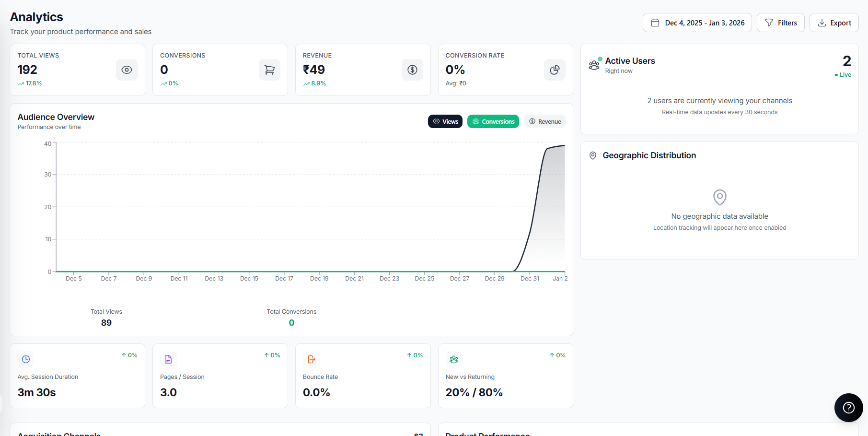Click the shopping cart icon on Conversions card

click(x=269, y=70)
